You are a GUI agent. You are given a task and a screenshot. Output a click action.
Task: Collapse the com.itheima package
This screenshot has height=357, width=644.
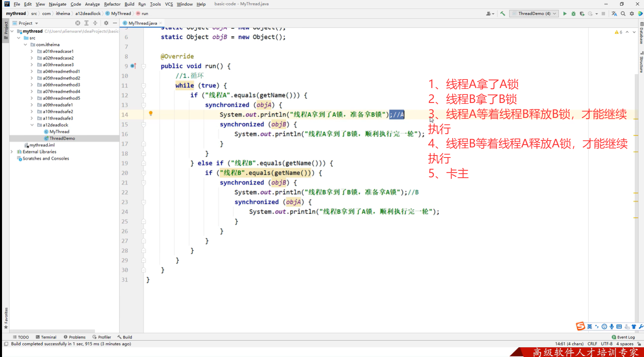click(25, 45)
